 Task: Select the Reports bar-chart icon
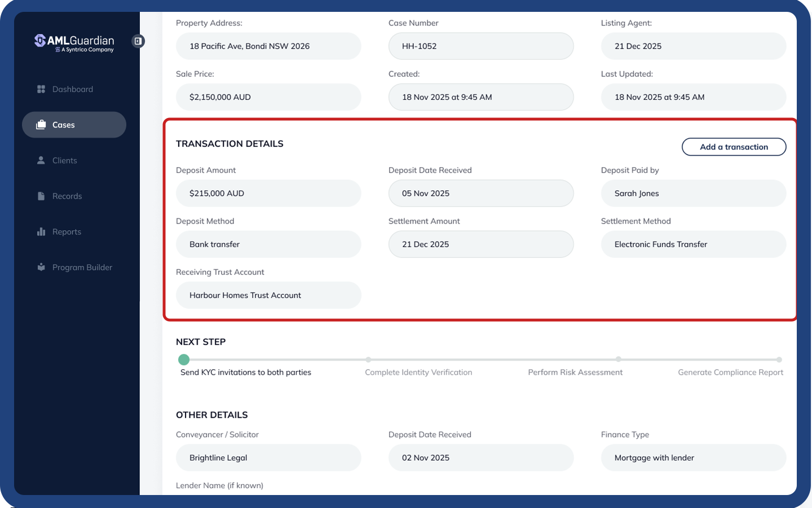pyautogui.click(x=41, y=231)
